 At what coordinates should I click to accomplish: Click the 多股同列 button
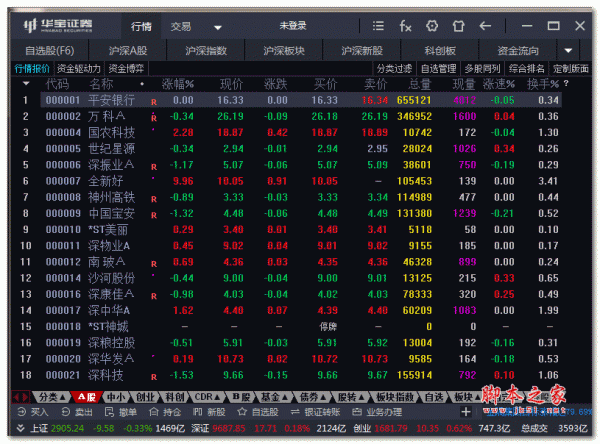[x=483, y=69]
